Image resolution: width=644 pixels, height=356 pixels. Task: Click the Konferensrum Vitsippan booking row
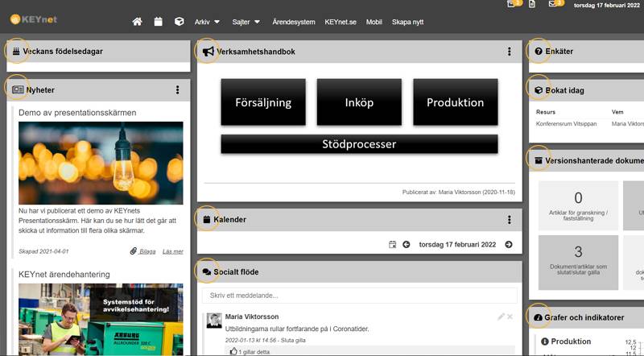click(x=589, y=124)
